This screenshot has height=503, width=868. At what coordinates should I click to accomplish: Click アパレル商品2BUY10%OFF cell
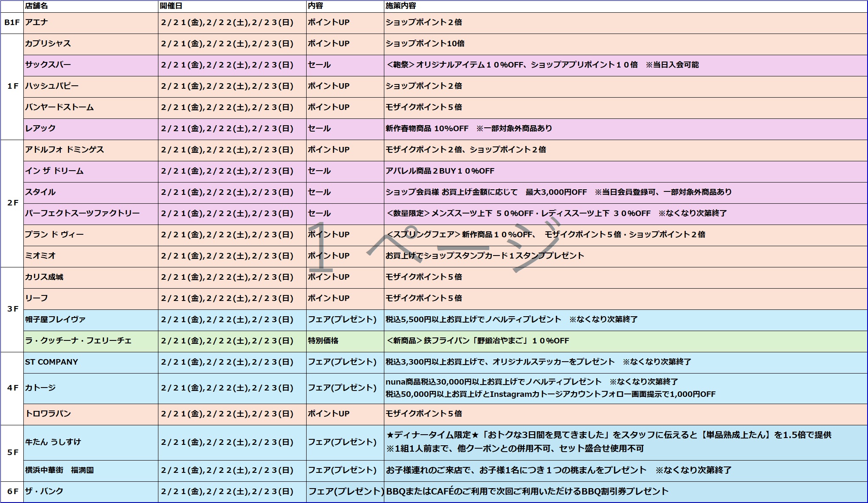(x=626, y=171)
